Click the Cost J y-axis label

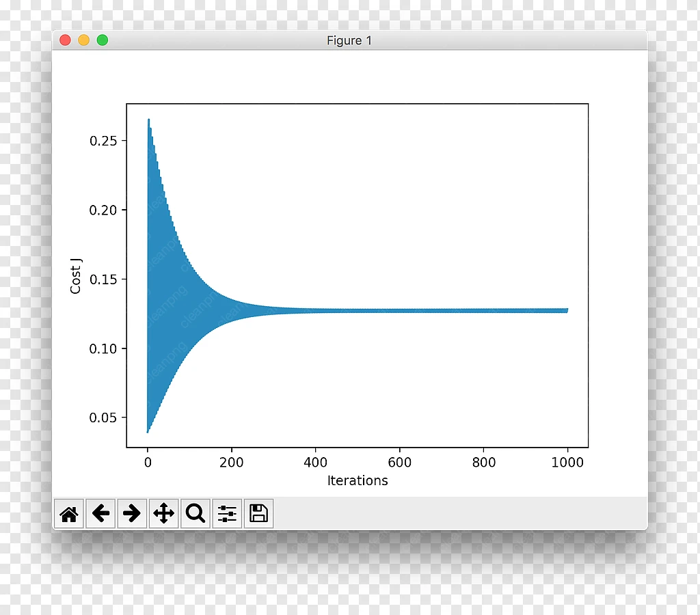pyautogui.click(x=75, y=276)
